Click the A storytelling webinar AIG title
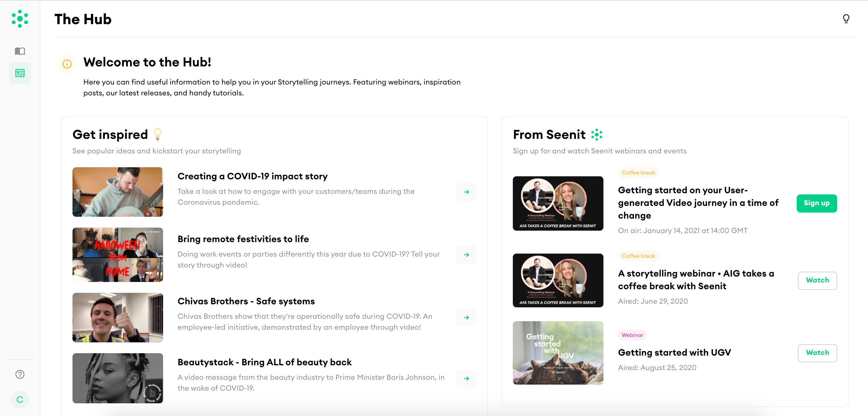Viewport: 868px width, 416px height. tap(696, 280)
